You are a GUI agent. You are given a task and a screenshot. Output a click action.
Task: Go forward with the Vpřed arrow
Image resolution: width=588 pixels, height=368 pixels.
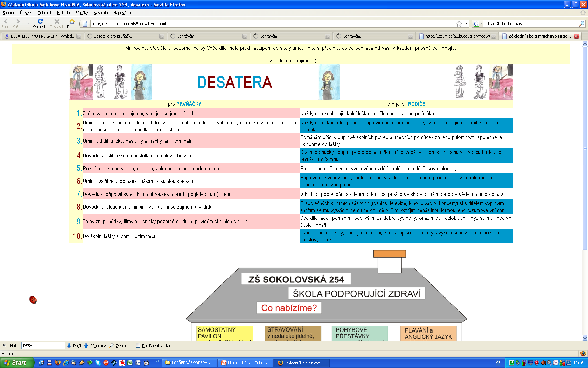click(x=17, y=23)
